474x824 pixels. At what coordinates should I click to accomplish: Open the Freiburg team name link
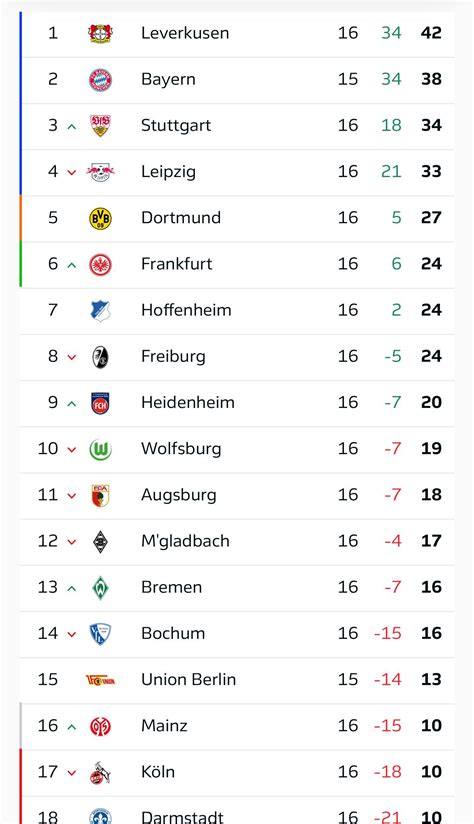pyautogui.click(x=173, y=356)
